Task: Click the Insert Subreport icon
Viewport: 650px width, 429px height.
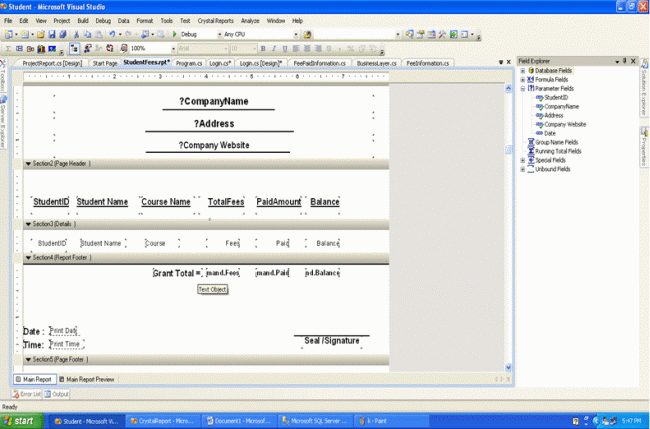Action: click(30, 48)
